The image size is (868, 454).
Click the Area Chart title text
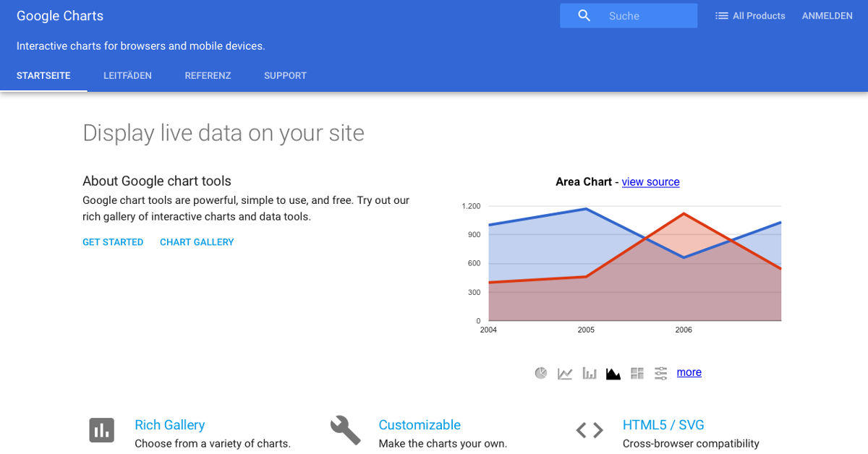click(583, 182)
